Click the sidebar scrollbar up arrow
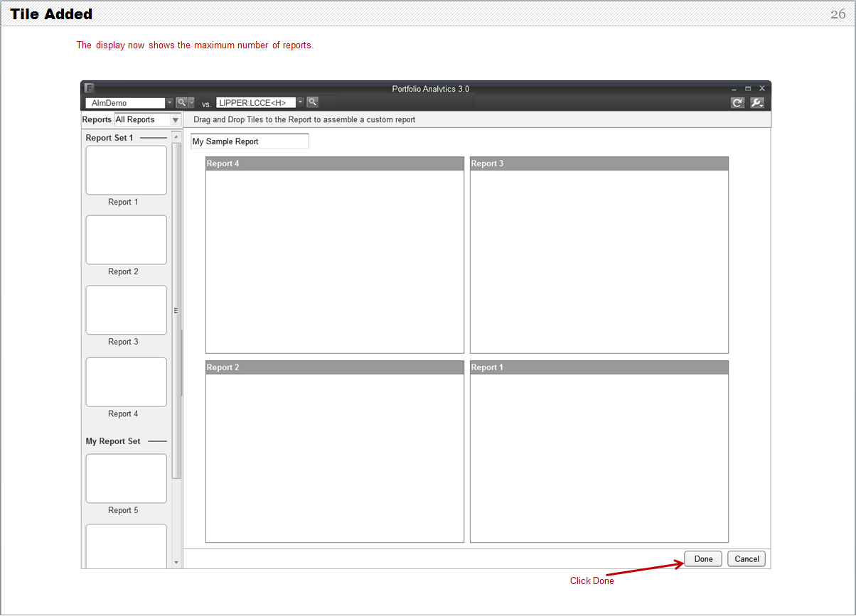This screenshot has width=856, height=616. pyautogui.click(x=176, y=136)
